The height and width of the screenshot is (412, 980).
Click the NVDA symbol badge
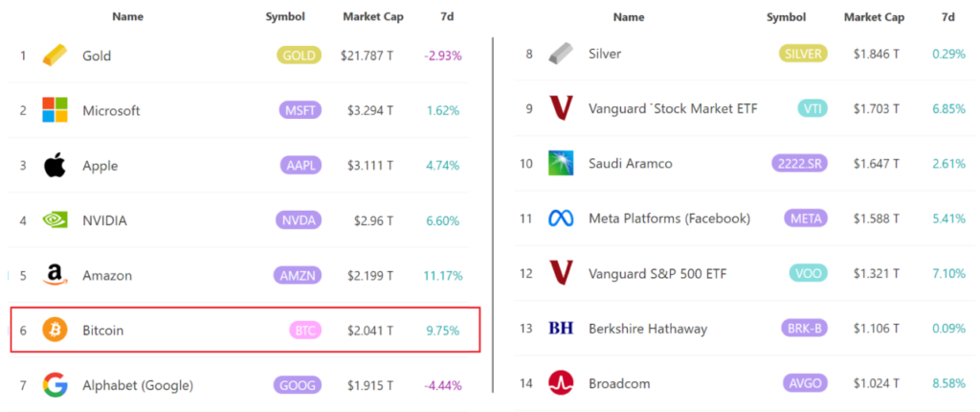coord(298,220)
